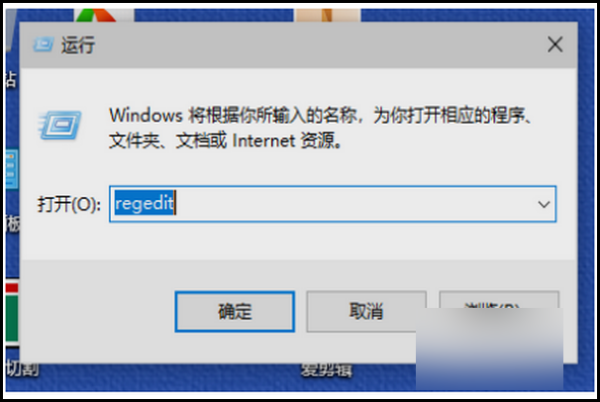Confirm with the 确定 button

tap(235, 311)
